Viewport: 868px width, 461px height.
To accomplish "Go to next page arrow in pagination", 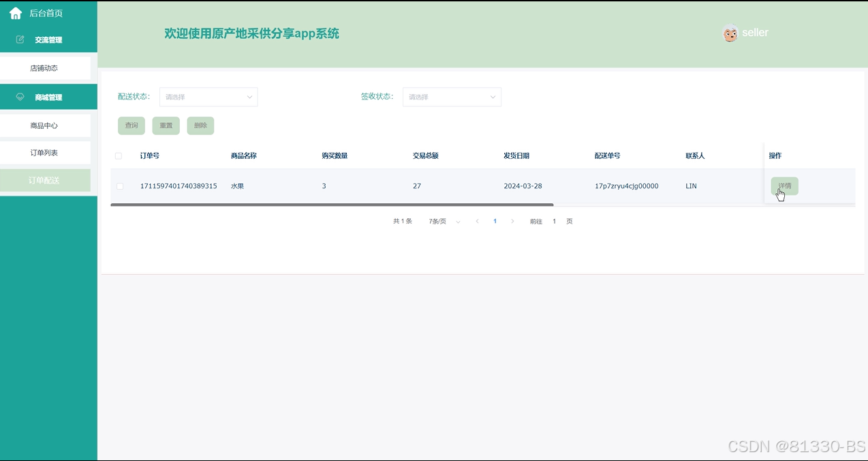I will pyautogui.click(x=512, y=221).
